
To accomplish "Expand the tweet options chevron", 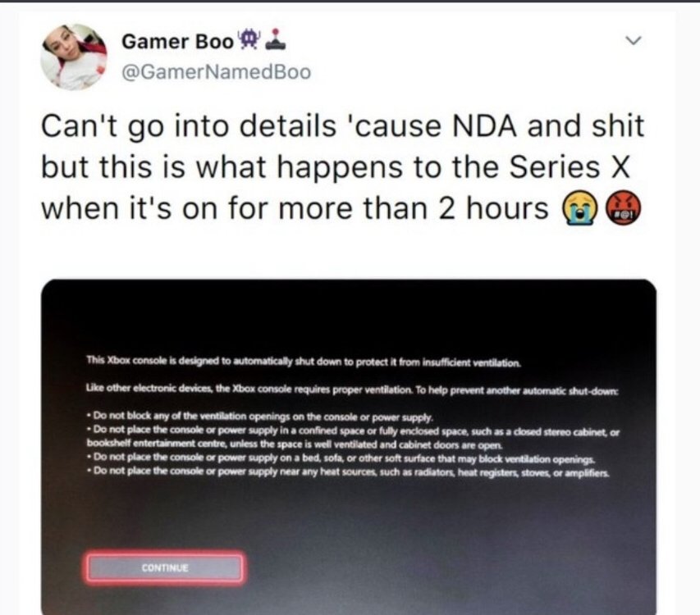I will (633, 40).
